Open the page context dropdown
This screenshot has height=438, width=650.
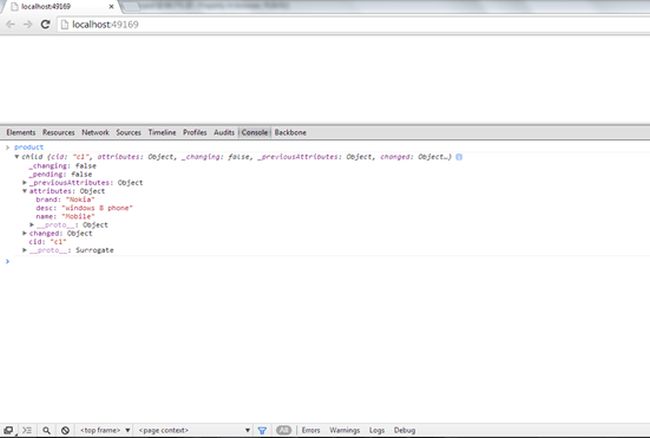pos(194,431)
